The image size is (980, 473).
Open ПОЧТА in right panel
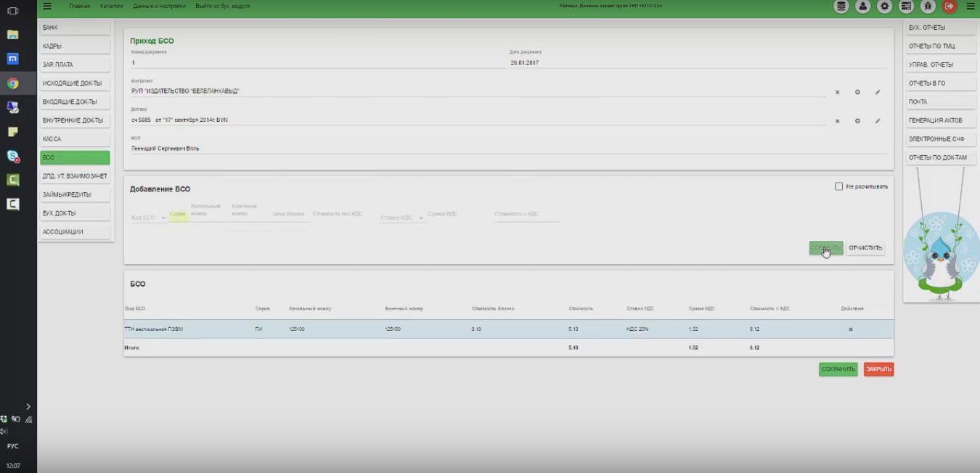[x=942, y=102]
